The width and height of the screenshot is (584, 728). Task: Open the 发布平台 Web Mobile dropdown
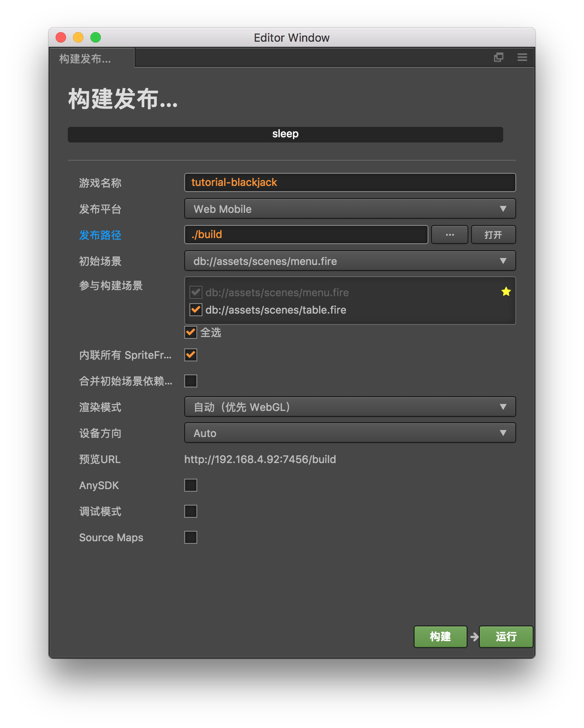tap(350, 209)
